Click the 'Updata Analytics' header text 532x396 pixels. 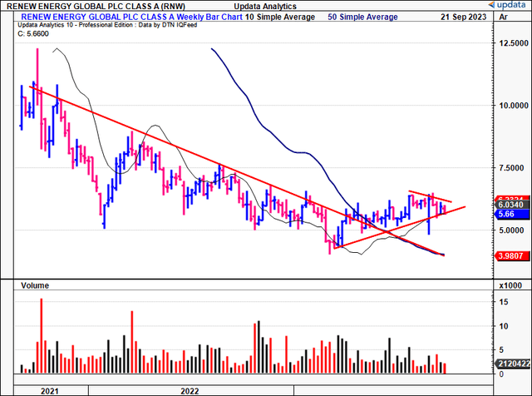(265, 6)
